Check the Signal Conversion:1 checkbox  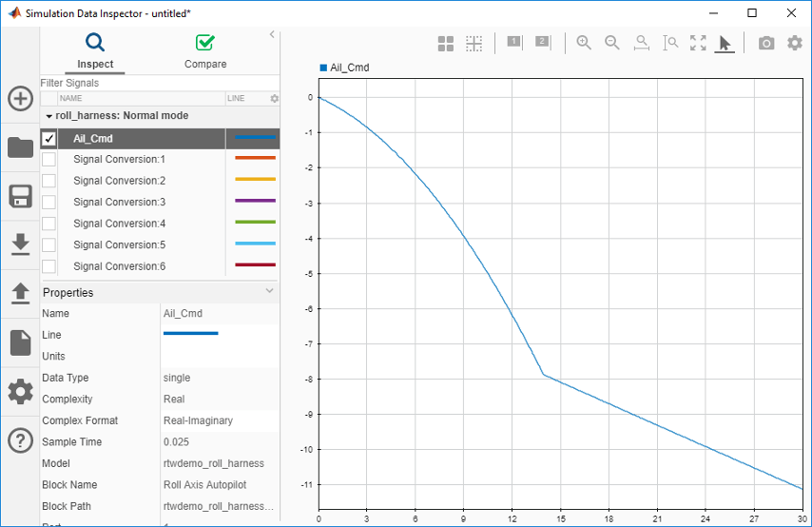48,159
